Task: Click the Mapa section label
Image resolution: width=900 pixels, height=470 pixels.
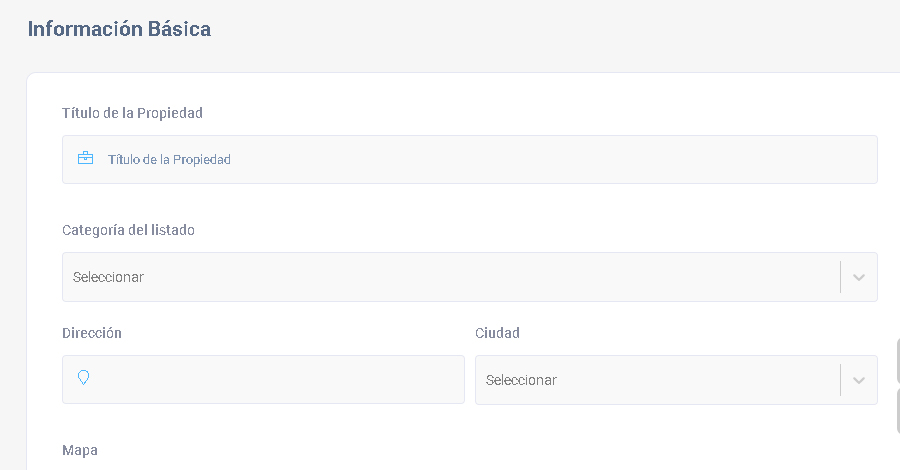Action: coord(80,450)
